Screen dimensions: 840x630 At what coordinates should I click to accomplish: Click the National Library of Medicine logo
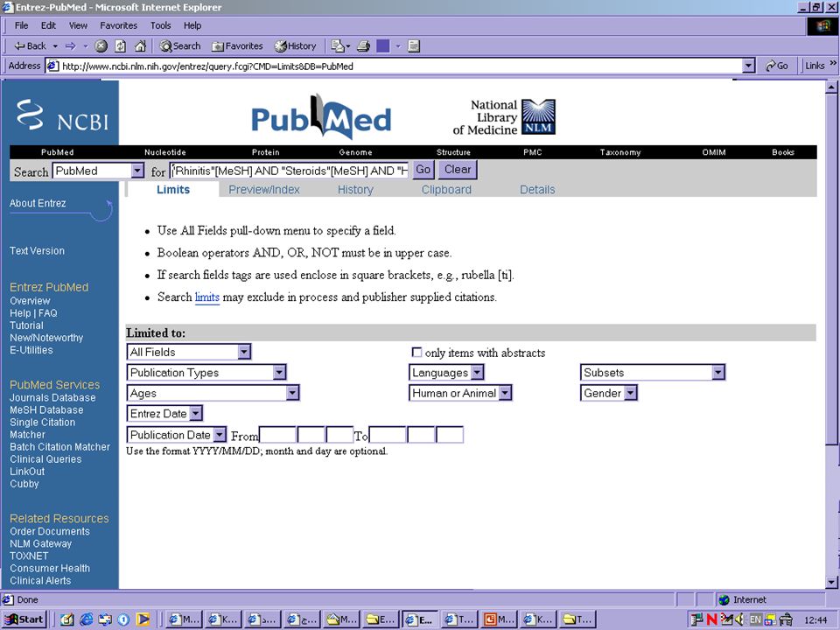tap(504, 116)
